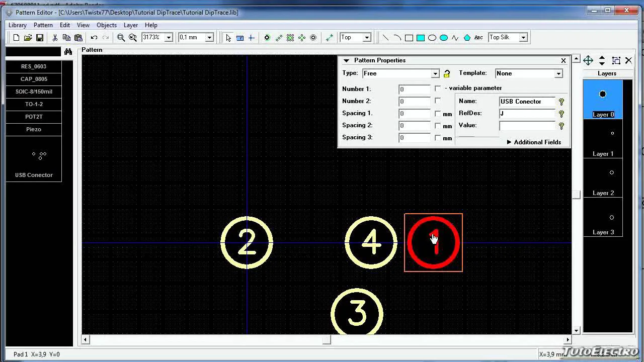Click the dimension measurement arrow tool

(330, 38)
